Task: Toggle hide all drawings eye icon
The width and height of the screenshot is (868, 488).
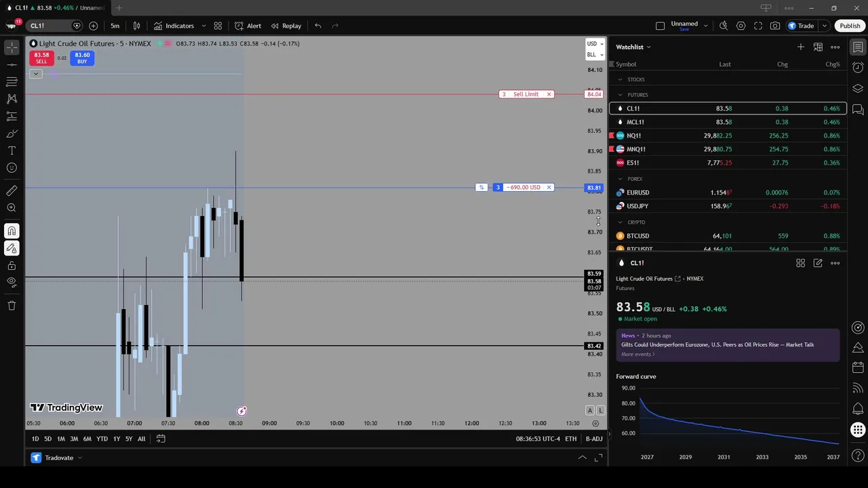Action: click(12, 282)
